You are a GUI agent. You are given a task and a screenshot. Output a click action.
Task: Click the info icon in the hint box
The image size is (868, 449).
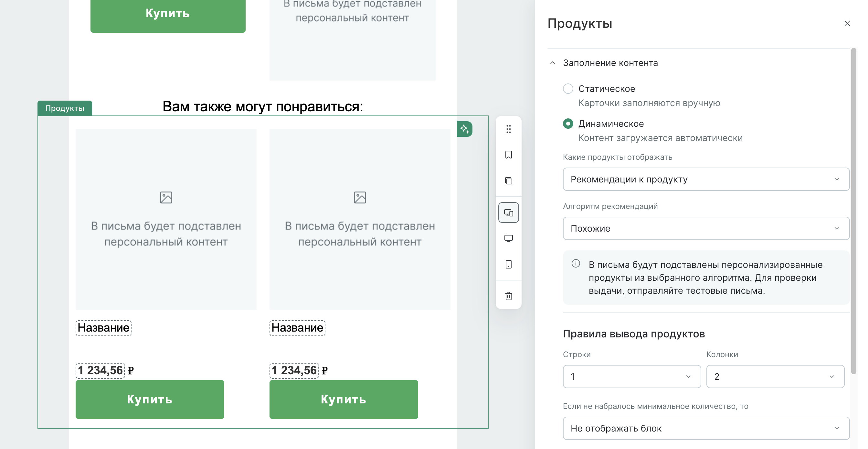tap(576, 263)
